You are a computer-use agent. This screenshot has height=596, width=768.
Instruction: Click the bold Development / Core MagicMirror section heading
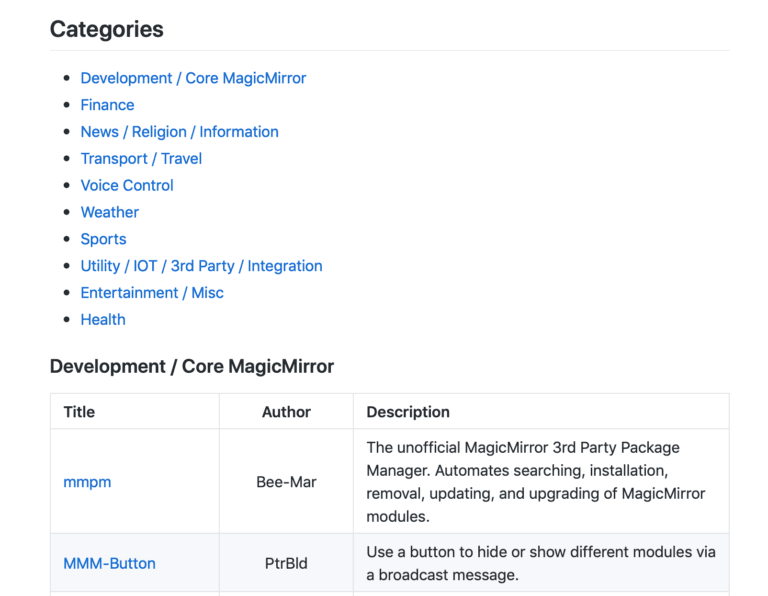tap(192, 367)
